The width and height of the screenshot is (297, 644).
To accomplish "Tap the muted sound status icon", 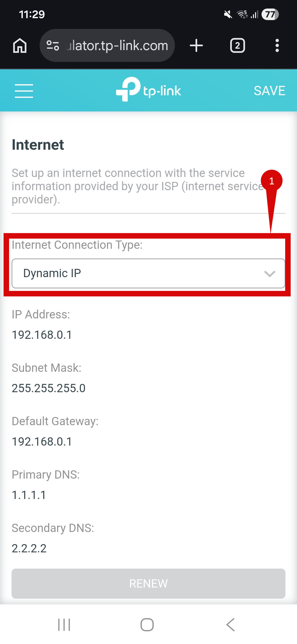I will pyautogui.click(x=228, y=14).
